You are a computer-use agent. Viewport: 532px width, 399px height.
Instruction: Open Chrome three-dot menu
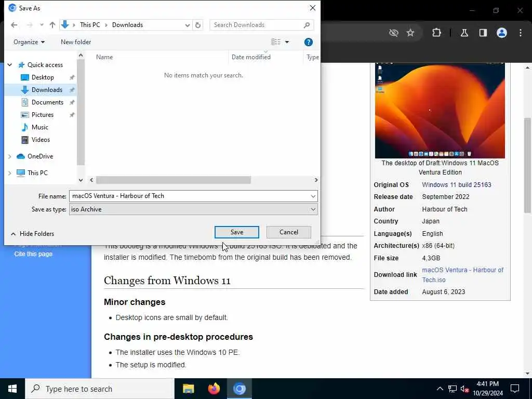(x=521, y=33)
